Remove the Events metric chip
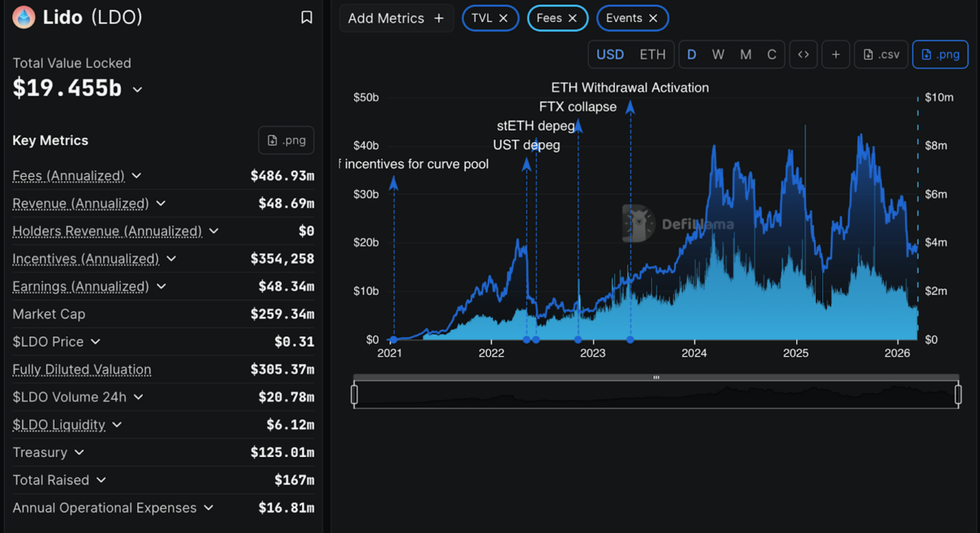Viewport: 980px width, 533px height. click(653, 18)
